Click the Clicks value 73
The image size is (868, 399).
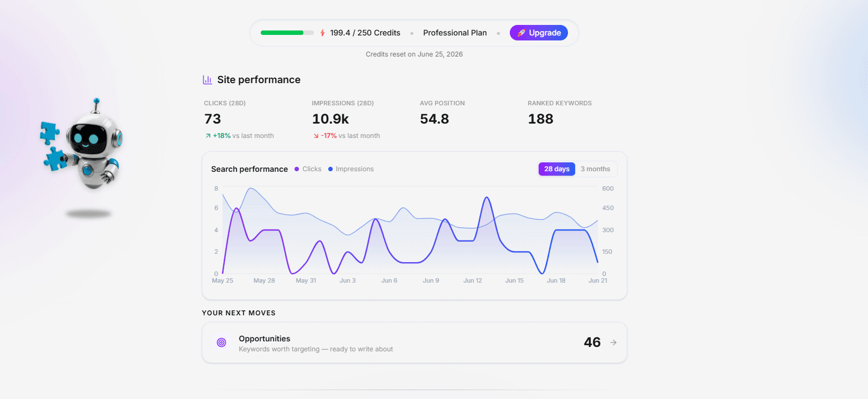point(213,119)
